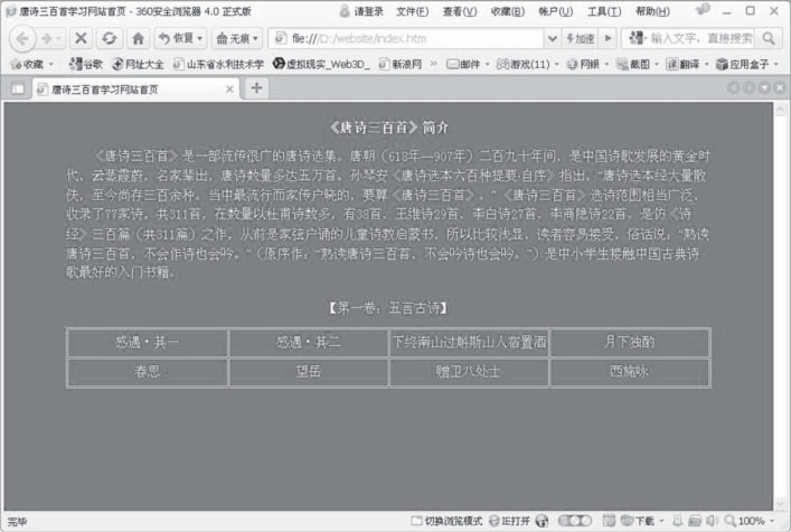
Task: Click 请登录 to sign in
Action: pos(361,11)
